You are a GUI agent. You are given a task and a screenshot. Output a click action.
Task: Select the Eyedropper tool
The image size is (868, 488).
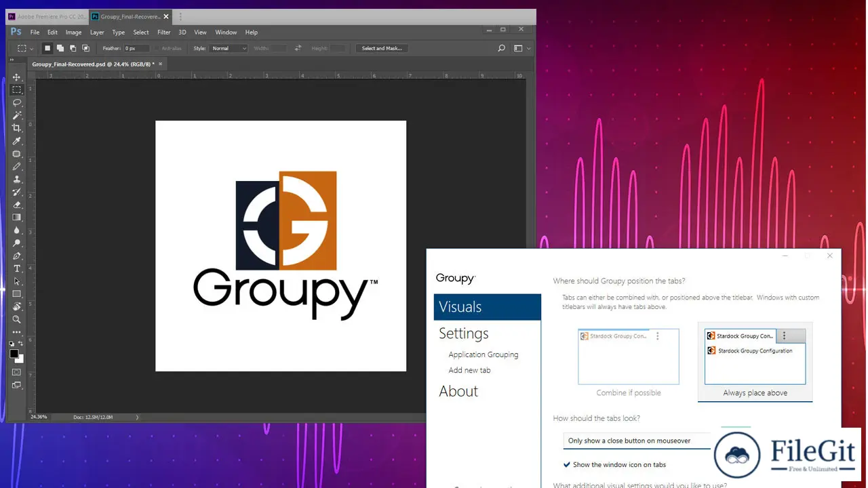(17, 141)
